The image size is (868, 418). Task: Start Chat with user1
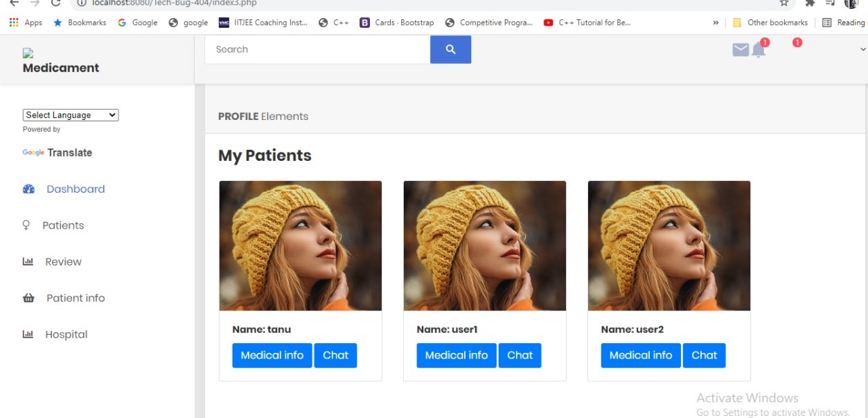click(x=520, y=355)
